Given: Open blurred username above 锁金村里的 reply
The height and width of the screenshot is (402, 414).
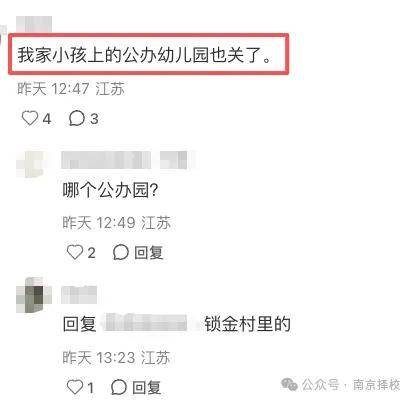Looking at the screenshot, I should click(79, 295).
